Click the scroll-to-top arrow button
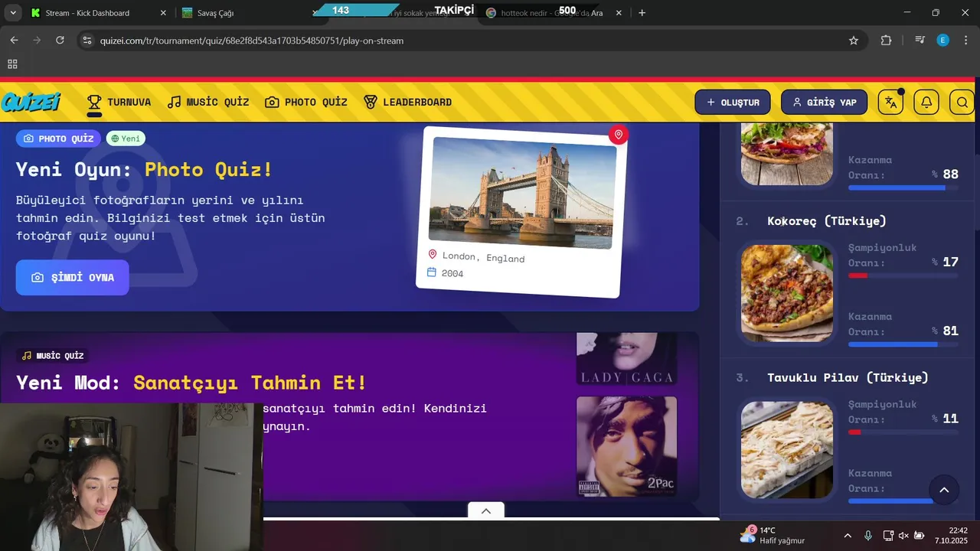Image resolution: width=980 pixels, height=551 pixels. pos(944,490)
